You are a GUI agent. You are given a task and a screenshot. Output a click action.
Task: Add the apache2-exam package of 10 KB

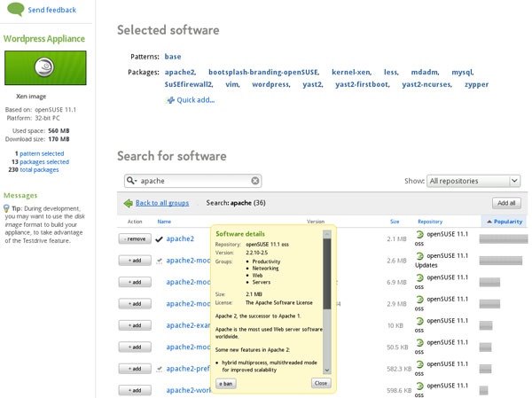(x=135, y=325)
